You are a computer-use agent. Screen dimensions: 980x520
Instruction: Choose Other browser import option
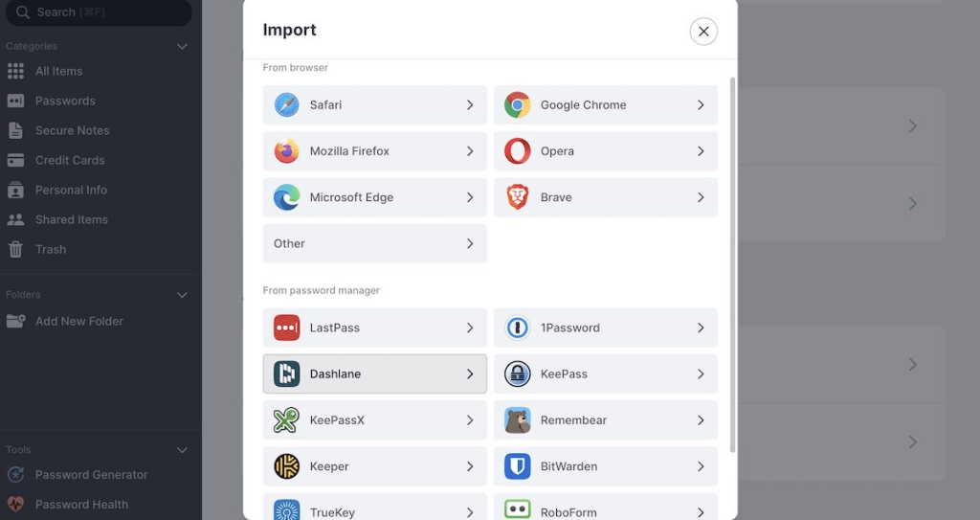(x=374, y=243)
